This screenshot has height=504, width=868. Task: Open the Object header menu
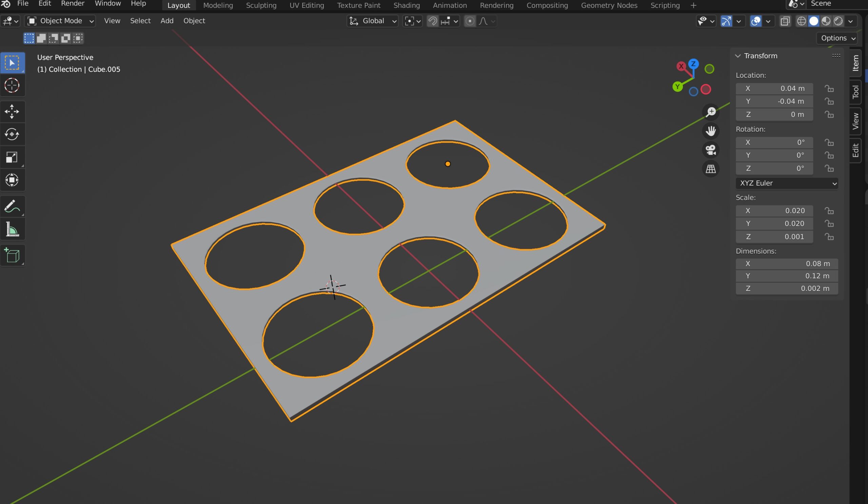pyautogui.click(x=194, y=21)
